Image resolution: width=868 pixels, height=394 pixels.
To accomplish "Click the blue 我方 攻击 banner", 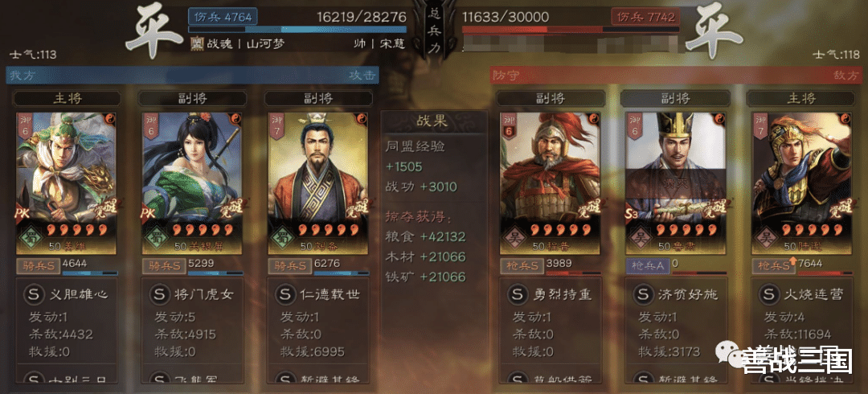I will coord(192,75).
